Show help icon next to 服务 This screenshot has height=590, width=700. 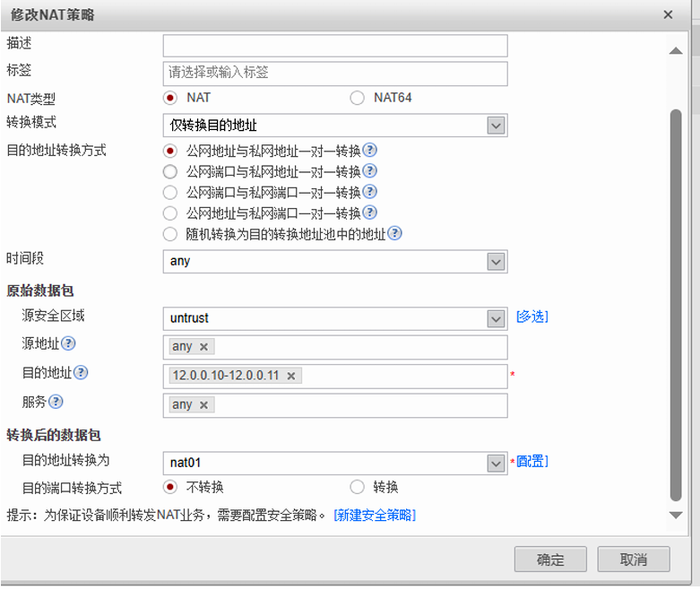coord(56,402)
